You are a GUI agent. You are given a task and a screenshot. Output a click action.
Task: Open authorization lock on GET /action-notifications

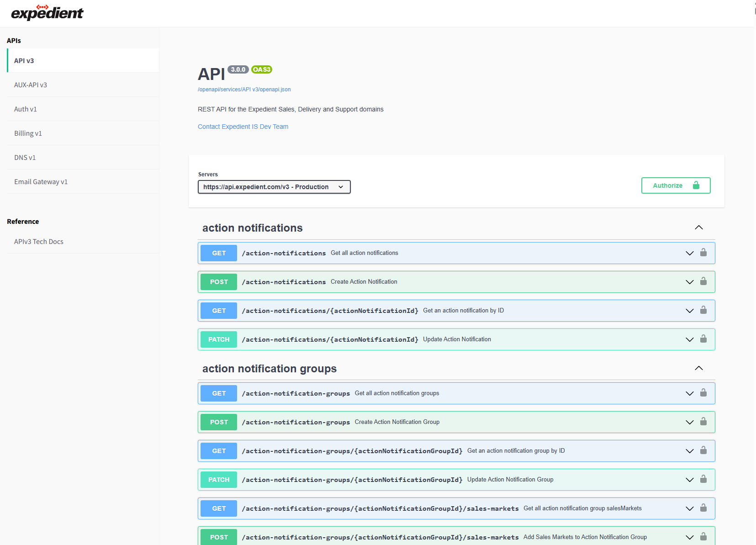[703, 253]
